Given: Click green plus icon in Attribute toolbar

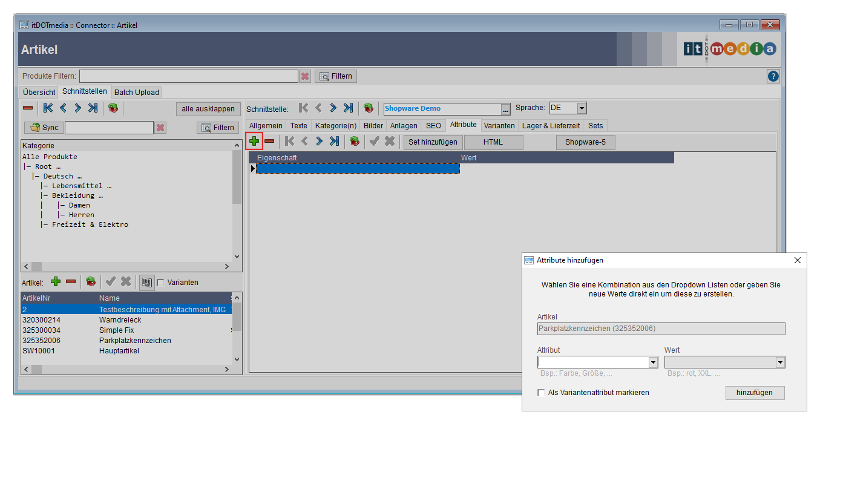Looking at the screenshot, I should coord(254,142).
